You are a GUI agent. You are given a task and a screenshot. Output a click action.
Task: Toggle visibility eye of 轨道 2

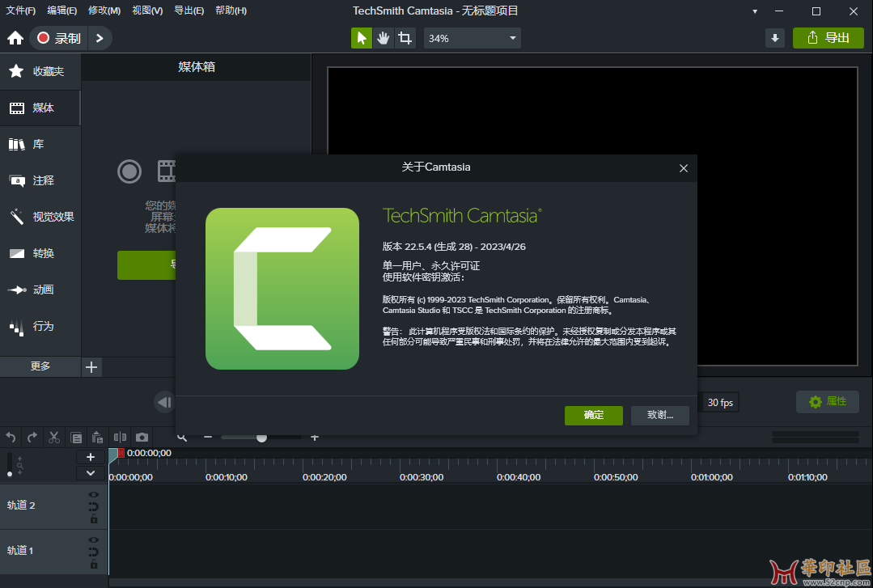[94, 494]
